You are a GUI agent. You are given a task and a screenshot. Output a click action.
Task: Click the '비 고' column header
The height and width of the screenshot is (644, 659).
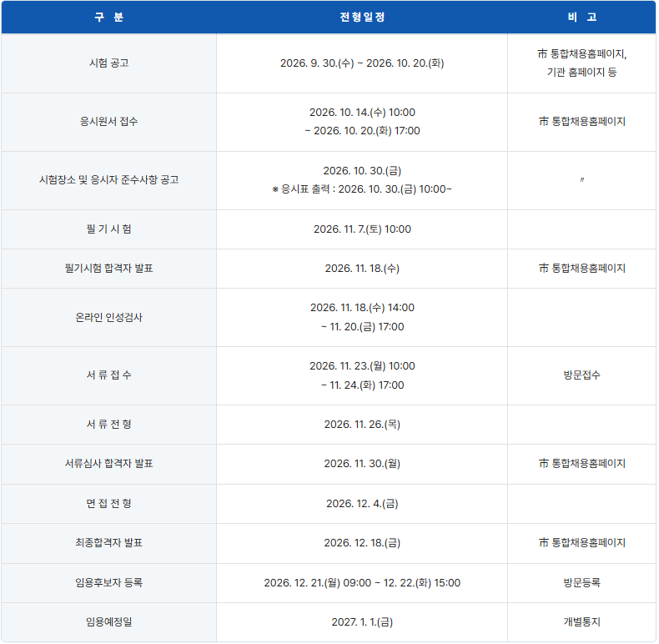[x=581, y=18]
